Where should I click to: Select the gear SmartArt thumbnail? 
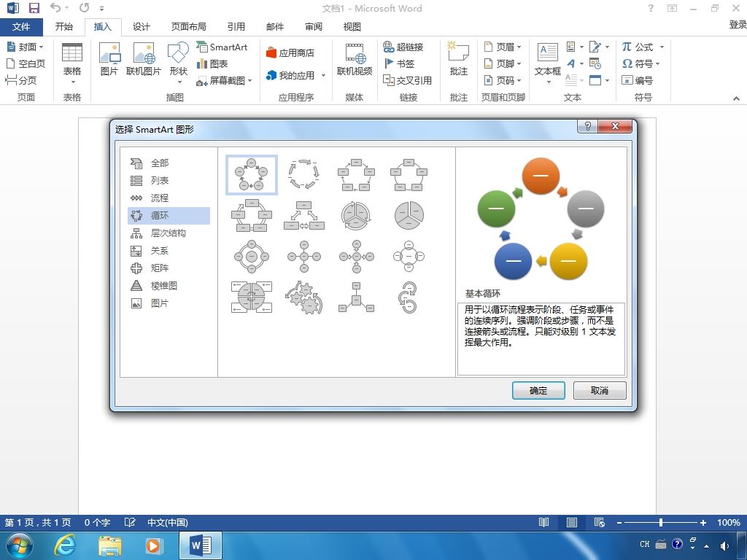pos(303,297)
